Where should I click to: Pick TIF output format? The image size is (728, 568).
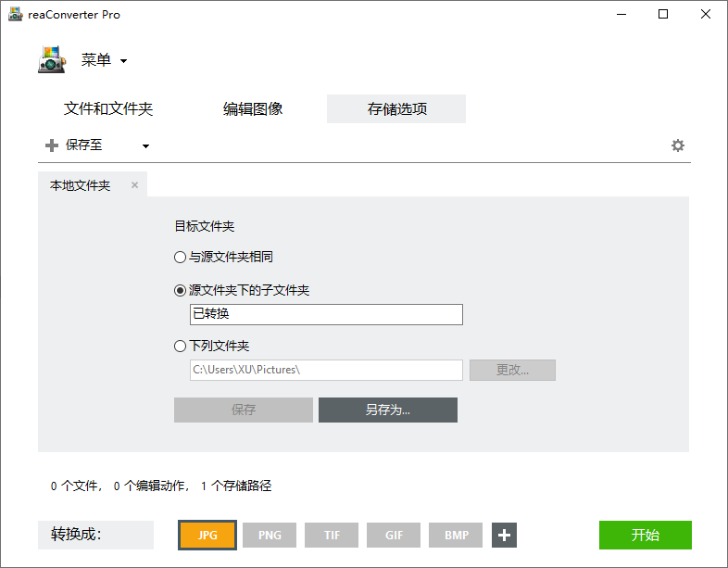point(332,536)
